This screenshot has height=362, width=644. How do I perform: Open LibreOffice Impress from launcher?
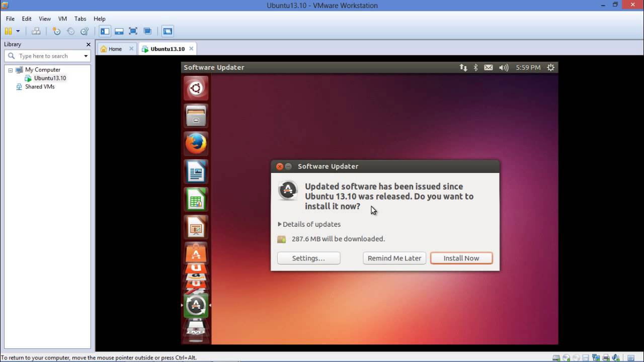click(196, 227)
